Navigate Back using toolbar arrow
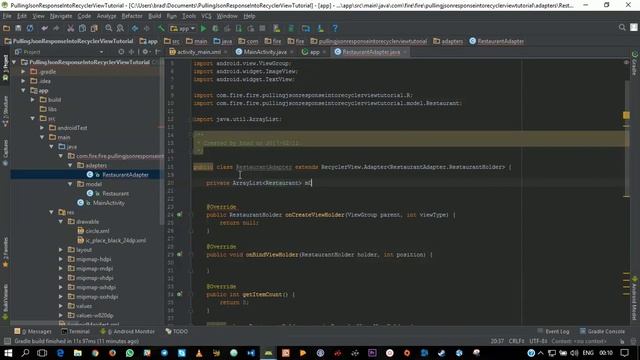 pyautogui.click(x=135, y=29)
